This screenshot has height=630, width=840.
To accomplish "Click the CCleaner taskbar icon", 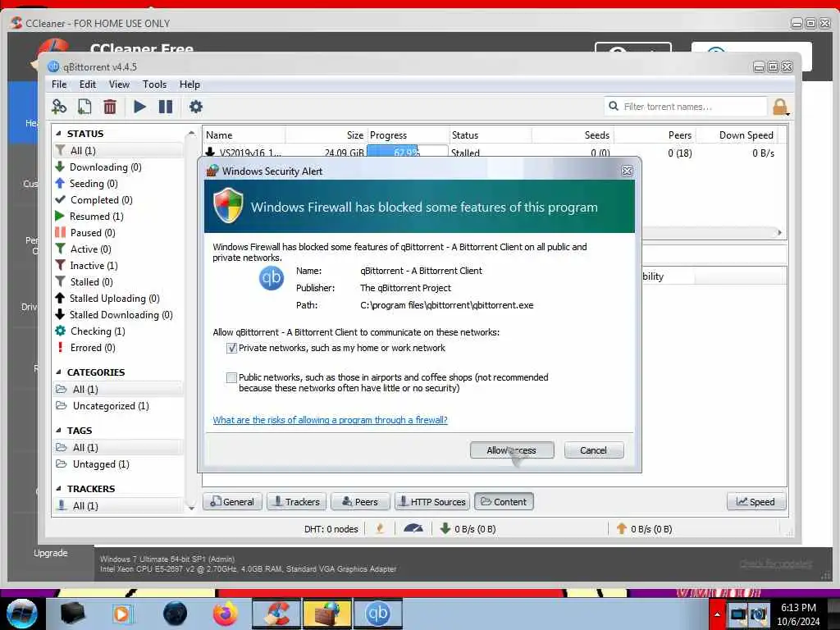I will click(276, 614).
